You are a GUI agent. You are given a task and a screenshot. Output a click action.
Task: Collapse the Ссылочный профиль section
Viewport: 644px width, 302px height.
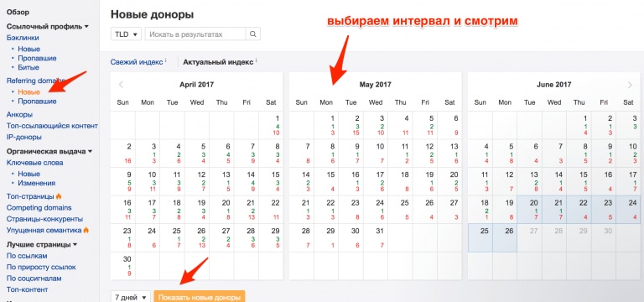(47, 26)
